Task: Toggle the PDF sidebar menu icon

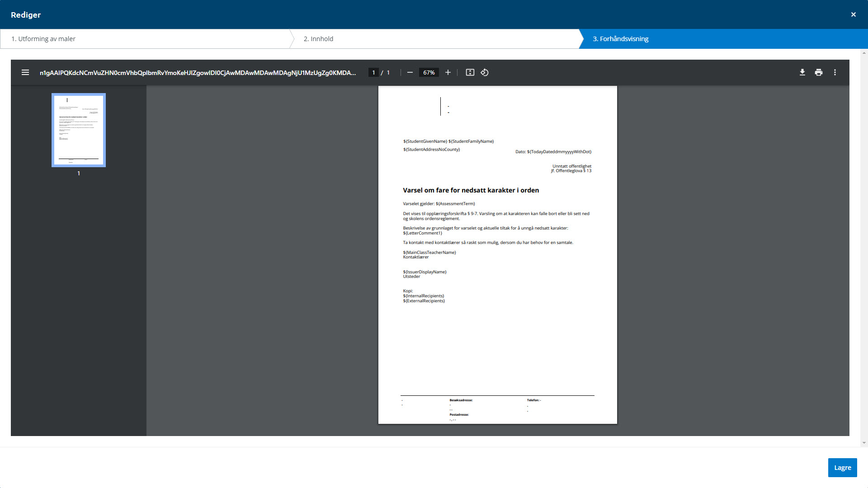Action: click(x=25, y=72)
